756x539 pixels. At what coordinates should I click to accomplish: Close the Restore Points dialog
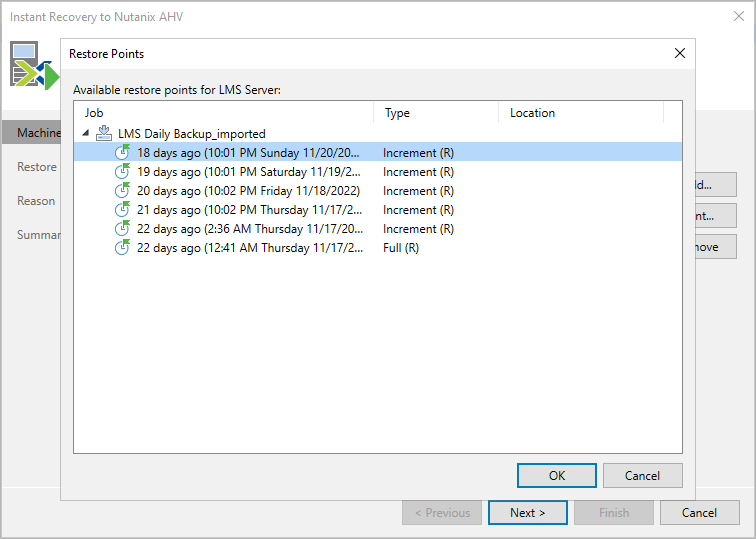(680, 53)
